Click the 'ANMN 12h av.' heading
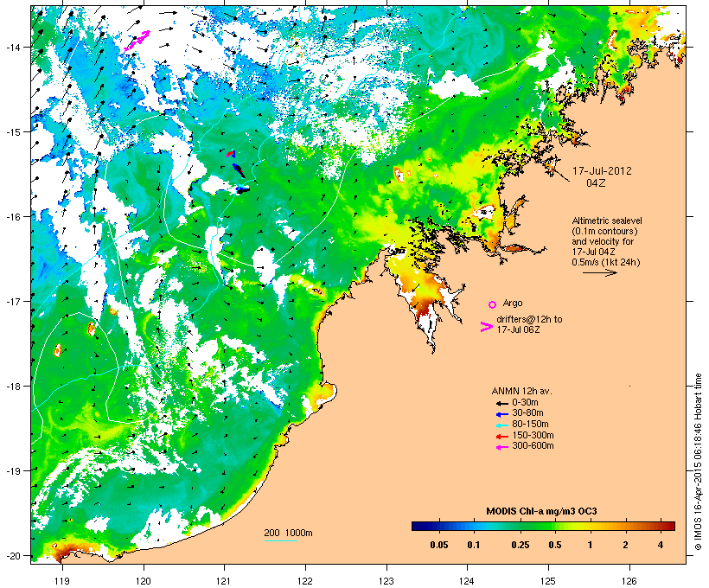The width and height of the screenshot is (709, 588). click(521, 391)
